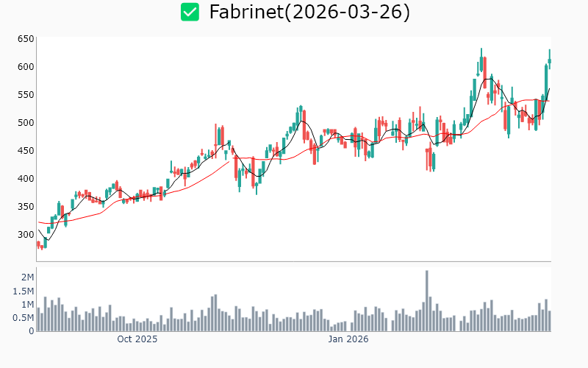
Task: Select the 350 price axis label
Action: point(26,206)
